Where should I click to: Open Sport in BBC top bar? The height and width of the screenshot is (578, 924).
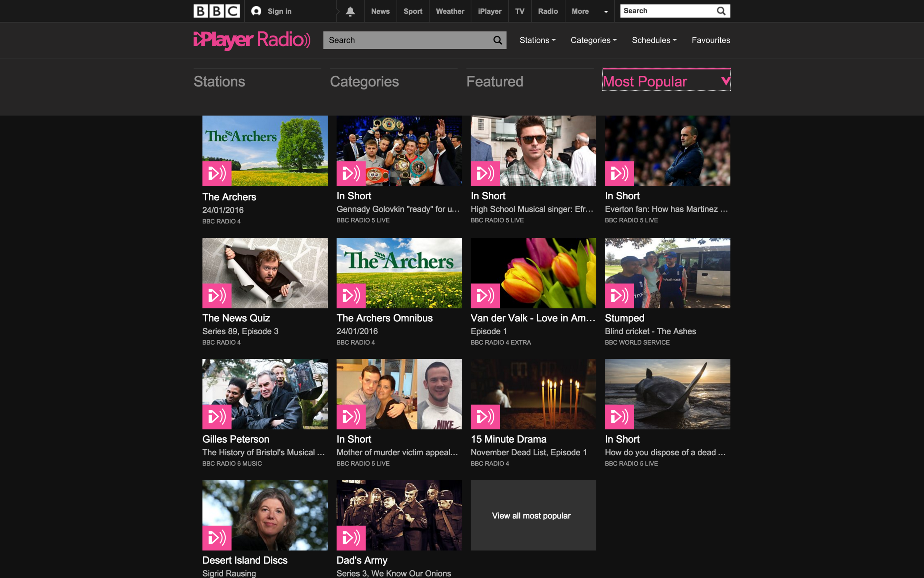click(x=413, y=11)
